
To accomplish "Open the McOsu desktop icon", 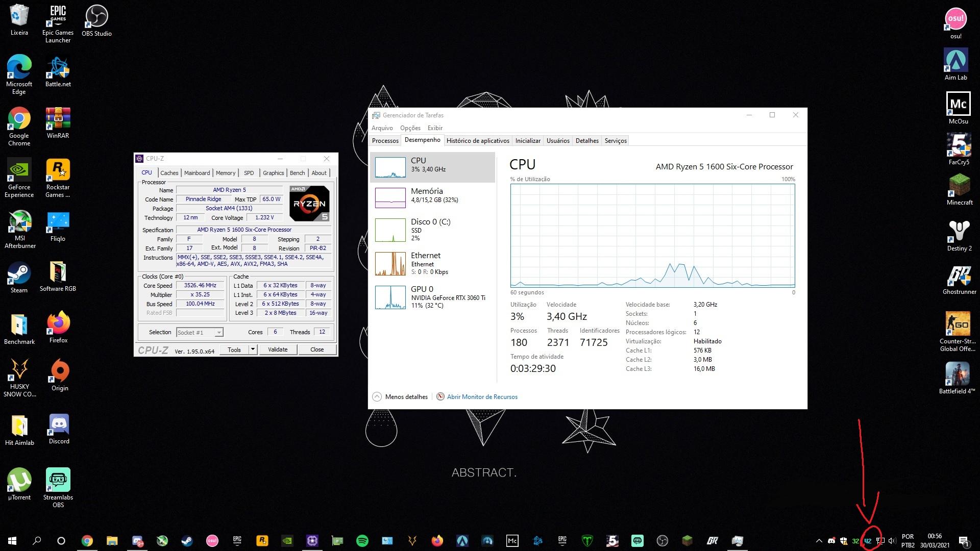I will point(958,108).
